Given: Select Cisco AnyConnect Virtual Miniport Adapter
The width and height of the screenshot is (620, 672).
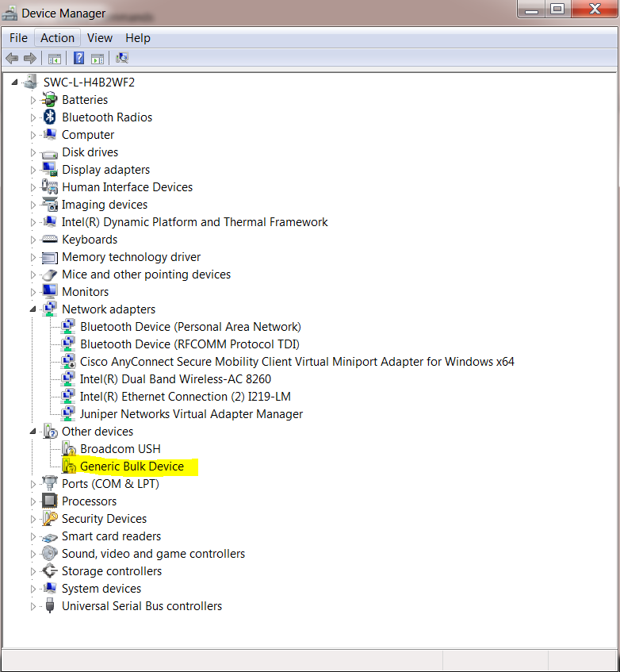Looking at the screenshot, I should pyautogui.click(x=297, y=362).
